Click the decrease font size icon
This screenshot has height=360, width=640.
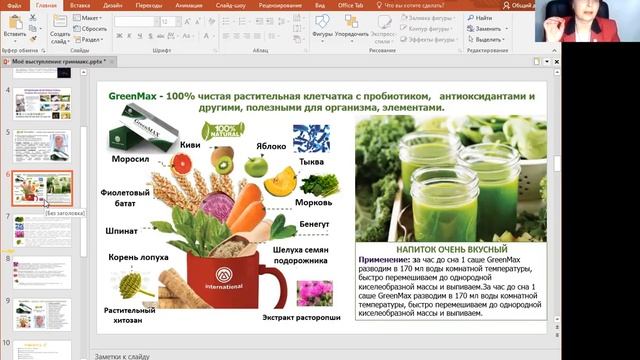point(198,21)
